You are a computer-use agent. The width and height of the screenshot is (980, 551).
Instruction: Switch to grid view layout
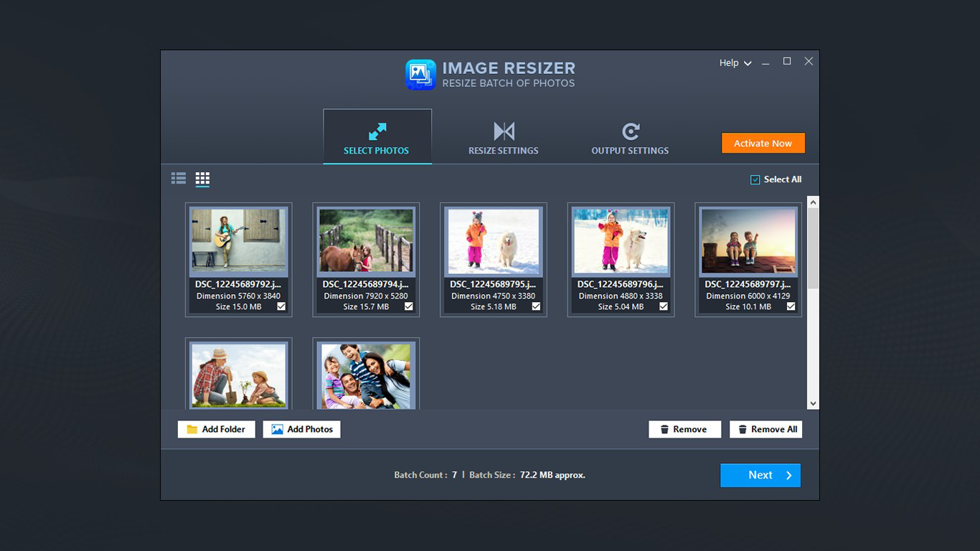pyautogui.click(x=202, y=178)
